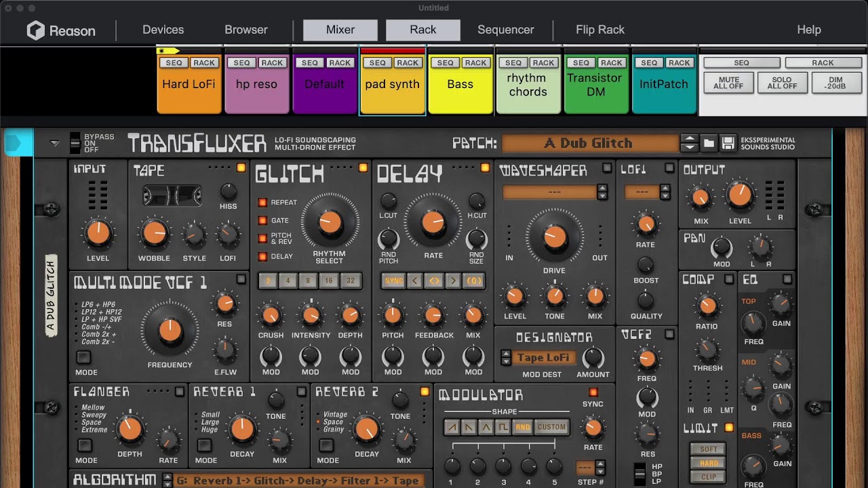This screenshot has width=868, height=488.
Task: Toggle the Transfluxer bypass switch
Action: [x=75, y=143]
